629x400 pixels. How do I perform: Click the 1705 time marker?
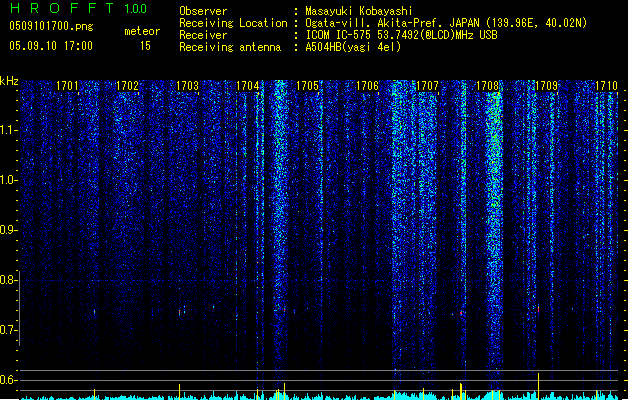[x=307, y=86]
